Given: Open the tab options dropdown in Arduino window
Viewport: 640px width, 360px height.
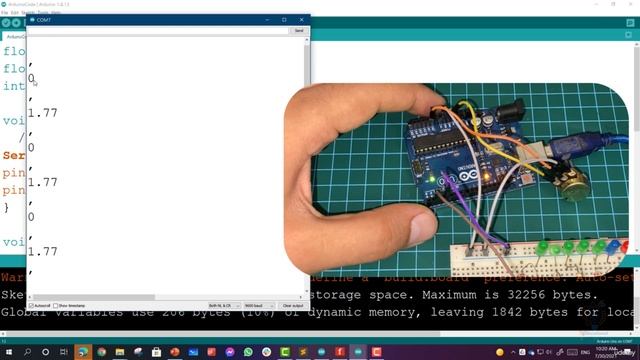Looking at the screenshot, I should 629,35.
